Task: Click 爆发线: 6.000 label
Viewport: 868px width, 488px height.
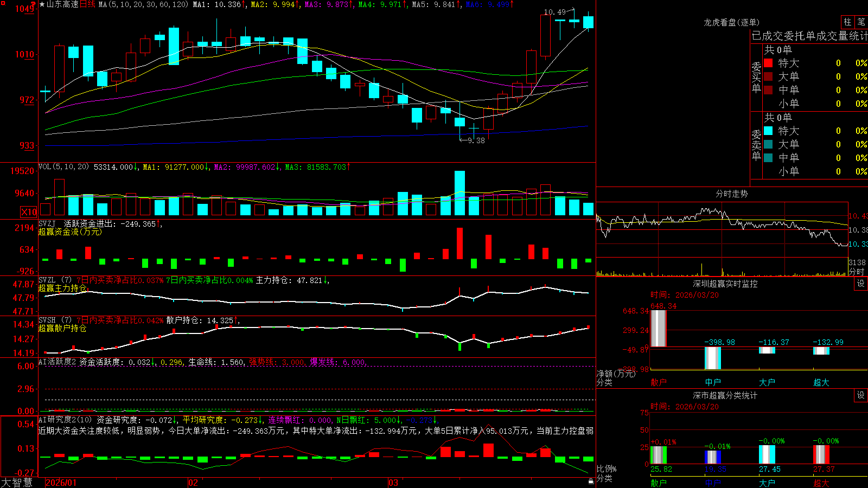Action: (337, 362)
